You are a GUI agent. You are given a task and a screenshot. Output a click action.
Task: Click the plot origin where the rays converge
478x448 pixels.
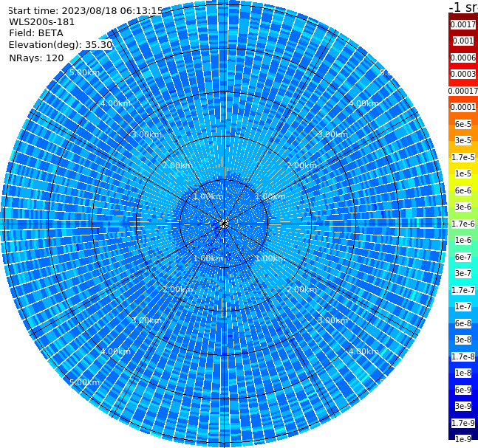click(x=224, y=224)
